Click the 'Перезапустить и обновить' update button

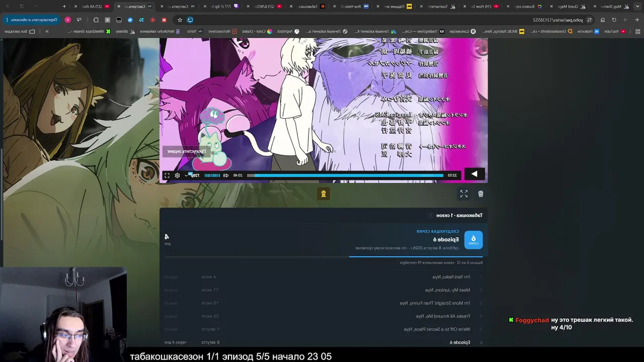click(31, 20)
